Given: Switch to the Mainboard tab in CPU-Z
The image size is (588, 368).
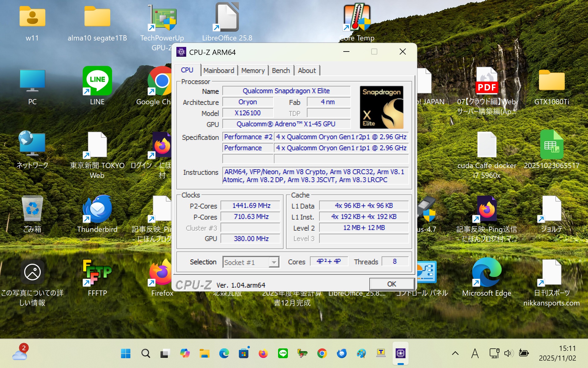Looking at the screenshot, I should tap(219, 71).
